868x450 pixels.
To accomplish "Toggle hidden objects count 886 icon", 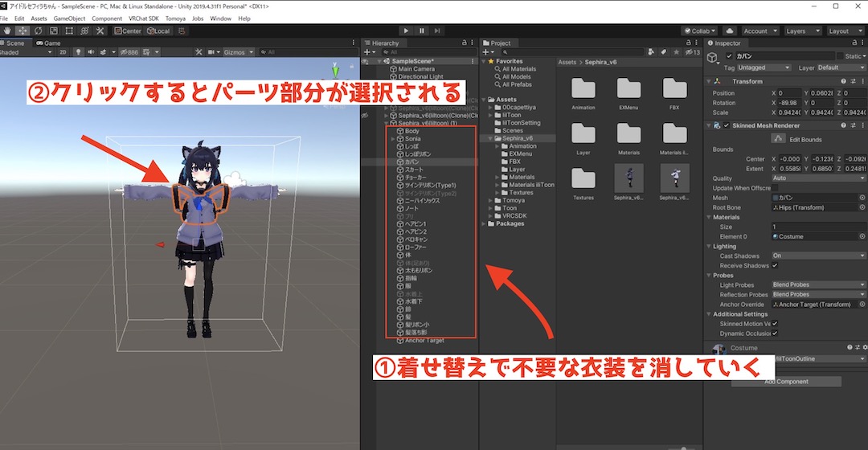I will 129,52.
